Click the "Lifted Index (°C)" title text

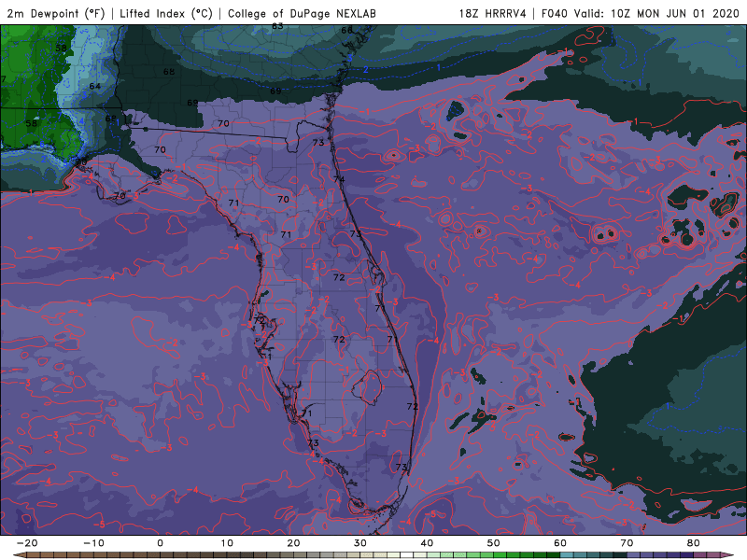166,13
